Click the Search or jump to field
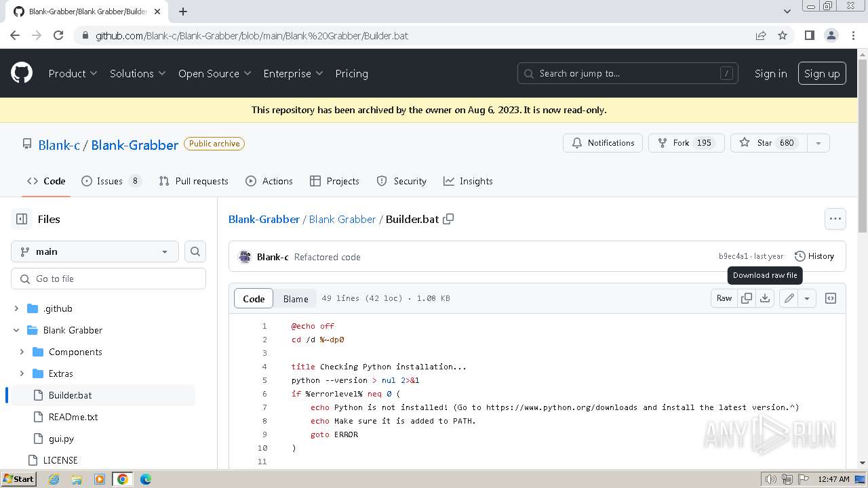868x488 pixels. [x=627, y=73]
